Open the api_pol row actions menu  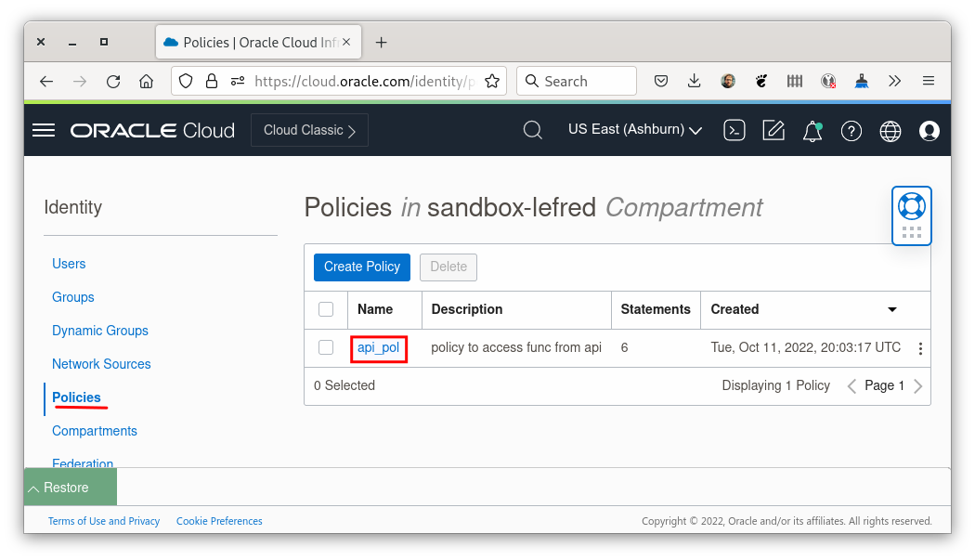pyautogui.click(x=920, y=347)
